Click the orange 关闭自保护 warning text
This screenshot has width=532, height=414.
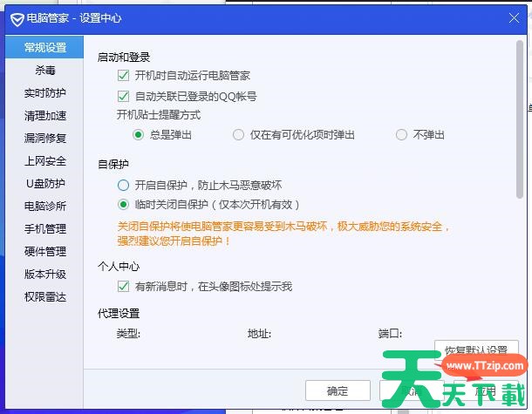click(x=283, y=234)
